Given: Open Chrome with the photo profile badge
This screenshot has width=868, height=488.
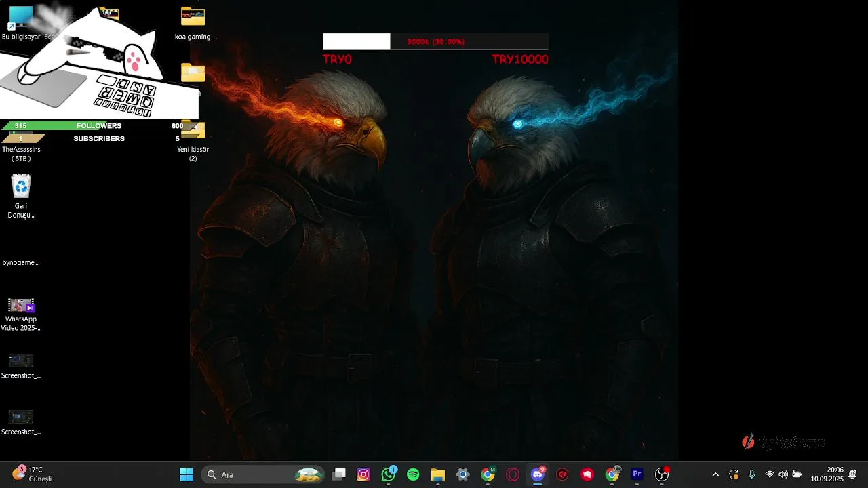Looking at the screenshot, I should (x=612, y=474).
